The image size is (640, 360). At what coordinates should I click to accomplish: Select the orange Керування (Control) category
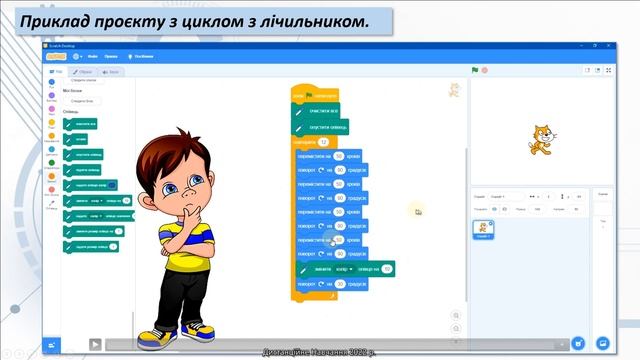(x=51, y=137)
